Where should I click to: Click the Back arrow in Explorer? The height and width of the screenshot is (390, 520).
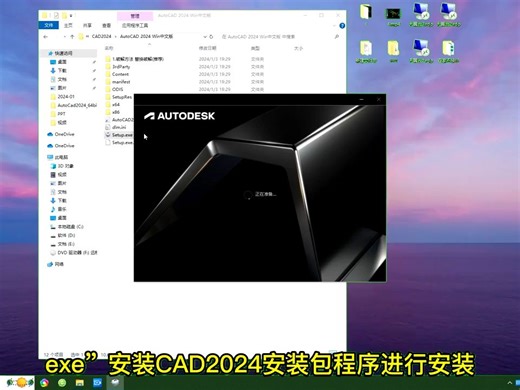pyautogui.click(x=46, y=37)
